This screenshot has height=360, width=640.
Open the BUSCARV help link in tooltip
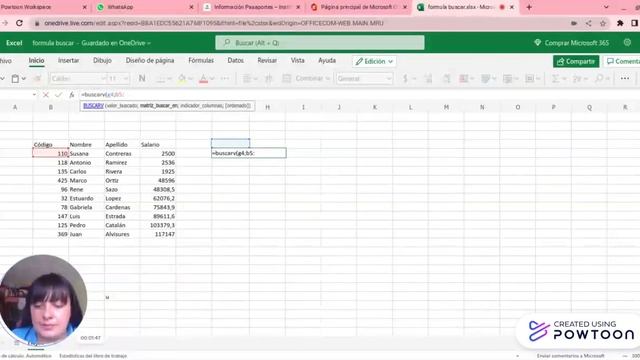(x=93, y=106)
